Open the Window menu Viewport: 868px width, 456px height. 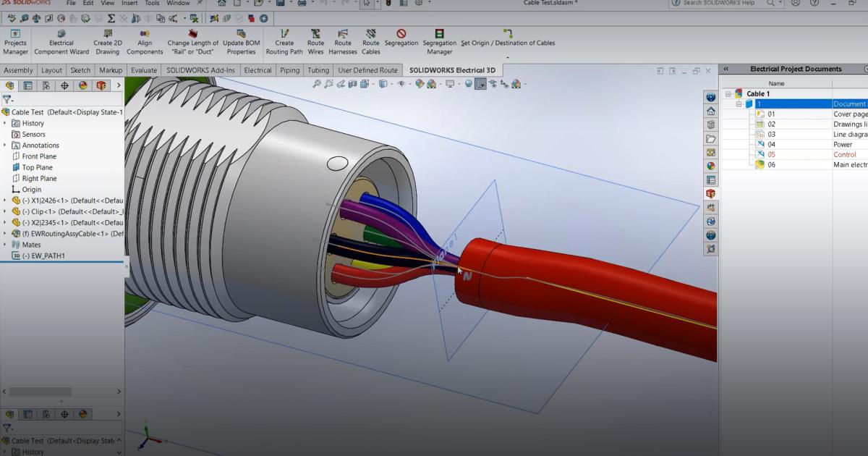click(x=178, y=4)
